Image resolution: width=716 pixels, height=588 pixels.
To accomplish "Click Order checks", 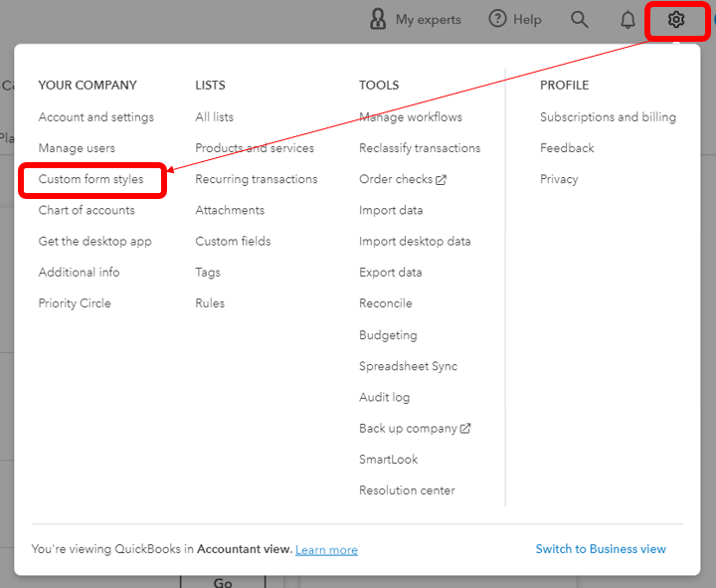I will point(396,179).
